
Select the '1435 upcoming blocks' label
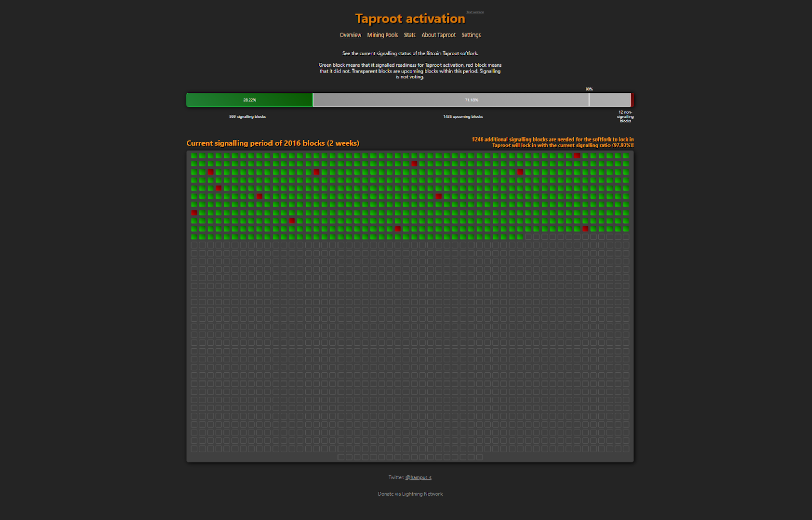(463, 117)
